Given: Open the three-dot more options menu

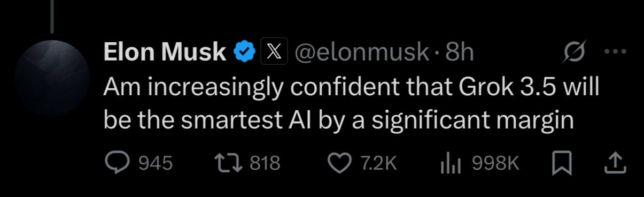Looking at the screenshot, I should tap(614, 51).
